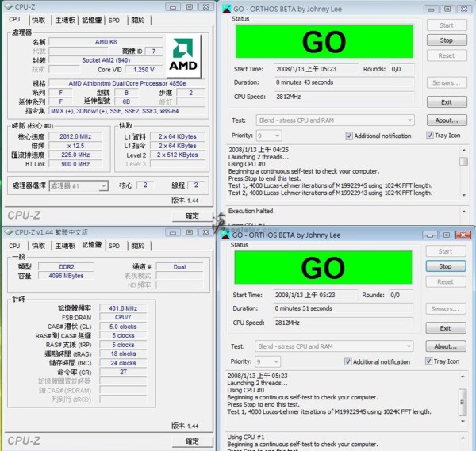Switch to 主機板 tab in top CPU-Z window
The image size is (476, 451).
tap(65, 21)
